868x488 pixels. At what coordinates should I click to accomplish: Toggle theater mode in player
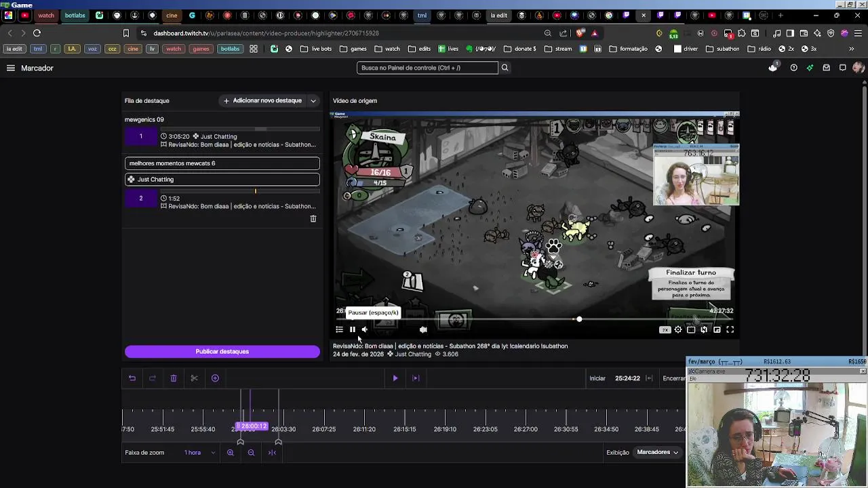(x=691, y=330)
